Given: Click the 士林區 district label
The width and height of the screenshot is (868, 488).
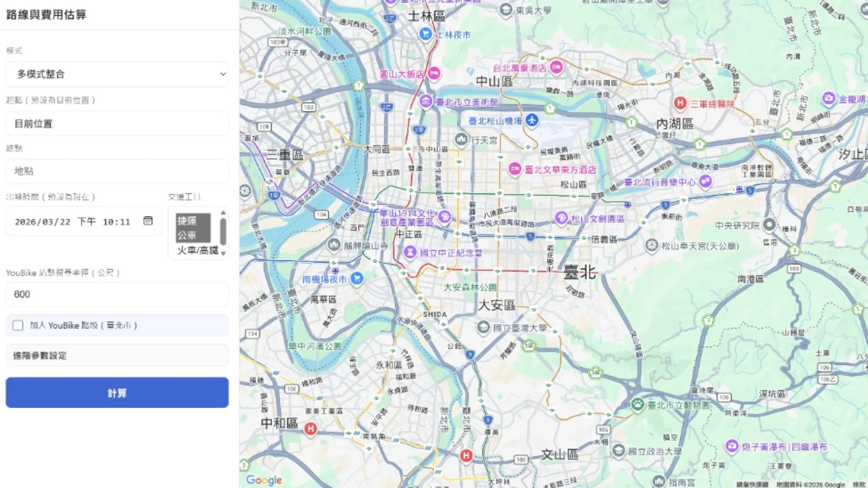Looking at the screenshot, I should coord(426,16).
